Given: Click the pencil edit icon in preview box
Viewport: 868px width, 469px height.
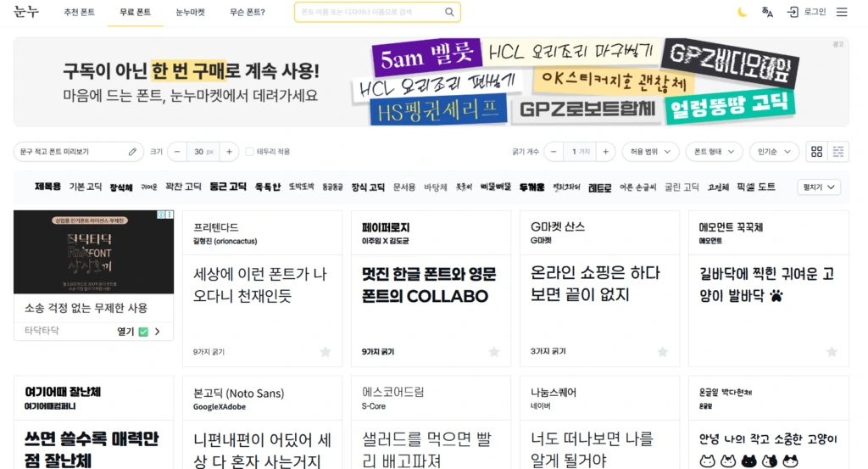Looking at the screenshot, I should [x=132, y=152].
